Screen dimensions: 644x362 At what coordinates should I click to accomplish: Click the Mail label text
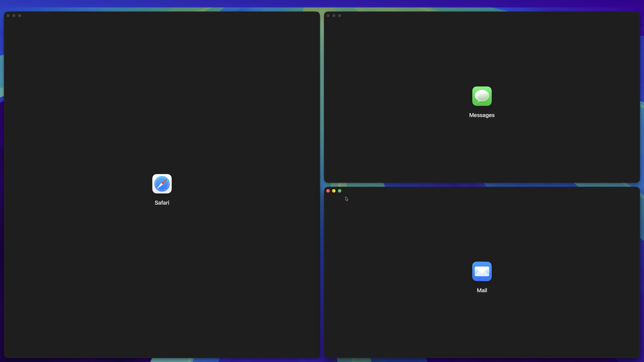click(x=482, y=290)
